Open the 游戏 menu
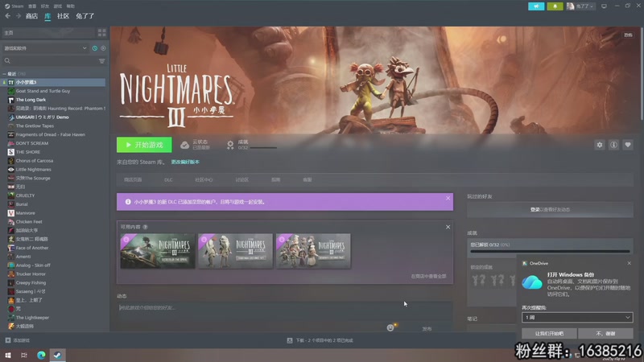Image resolution: width=644 pixels, height=362 pixels. (57, 6)
